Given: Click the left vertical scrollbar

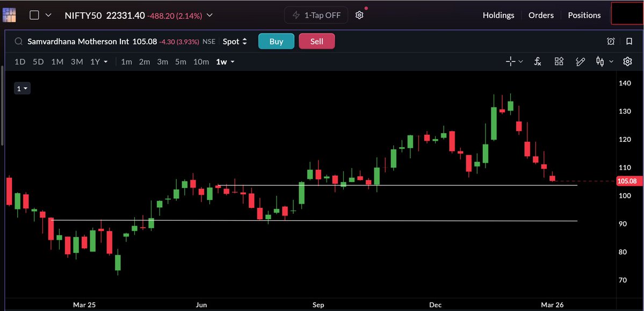Looking at the screenshot, I should click(x=3, y=106).
